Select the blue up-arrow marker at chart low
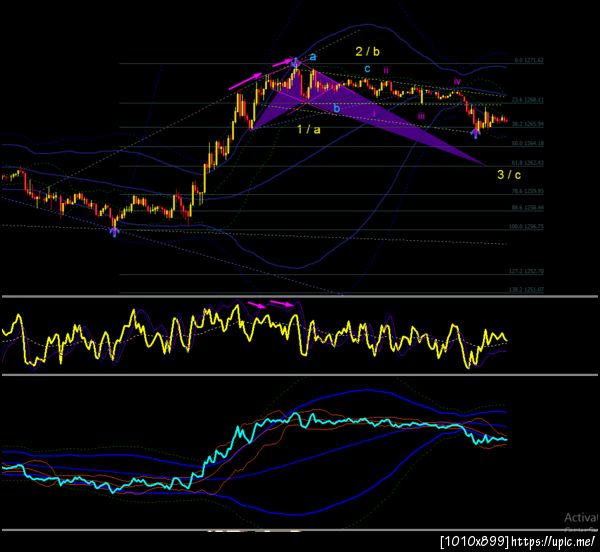 114,231
